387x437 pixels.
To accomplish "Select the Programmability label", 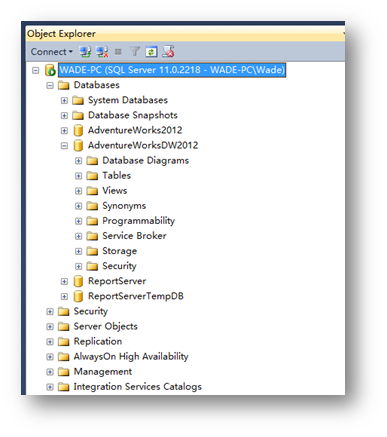I will click(x=138, y=221).
